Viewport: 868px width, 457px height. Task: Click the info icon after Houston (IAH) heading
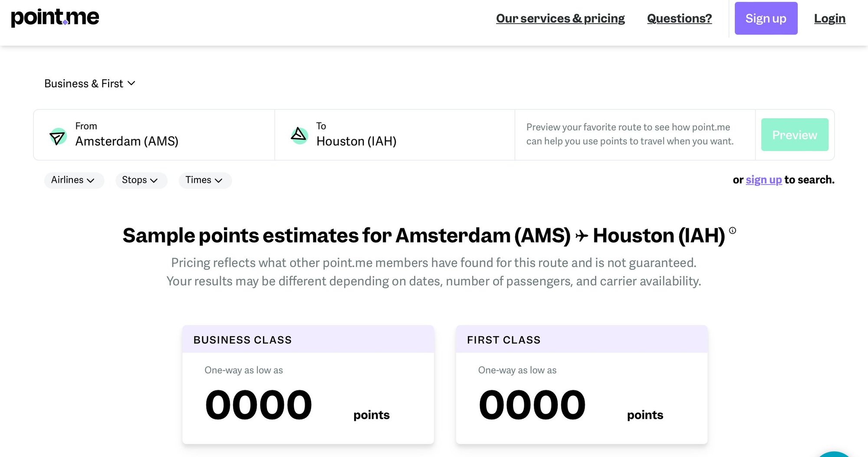(733, 231)
